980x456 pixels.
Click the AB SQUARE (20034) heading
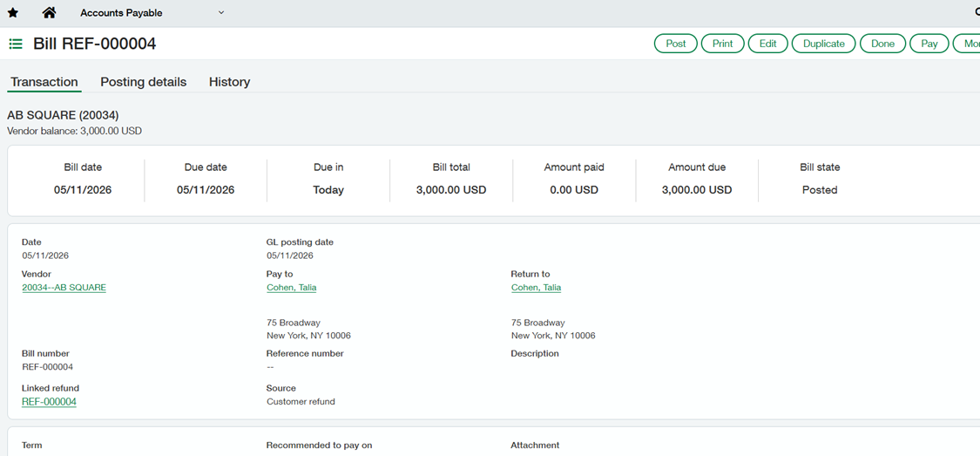63,116
